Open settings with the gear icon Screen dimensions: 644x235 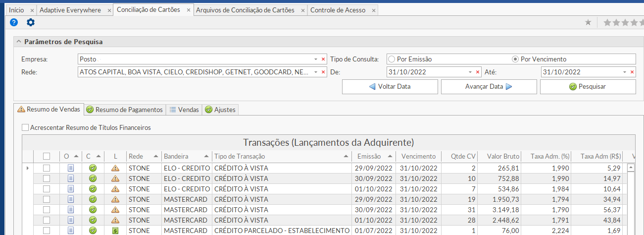click(x=31, y=22)
